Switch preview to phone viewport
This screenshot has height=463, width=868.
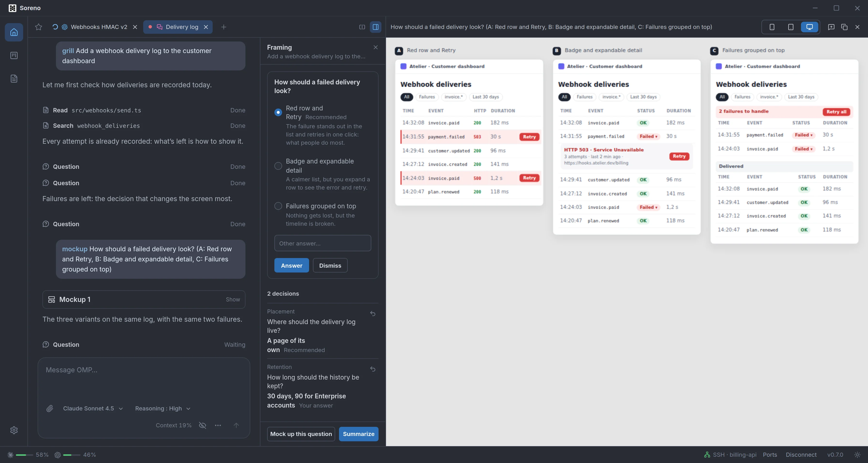[772, 27]
